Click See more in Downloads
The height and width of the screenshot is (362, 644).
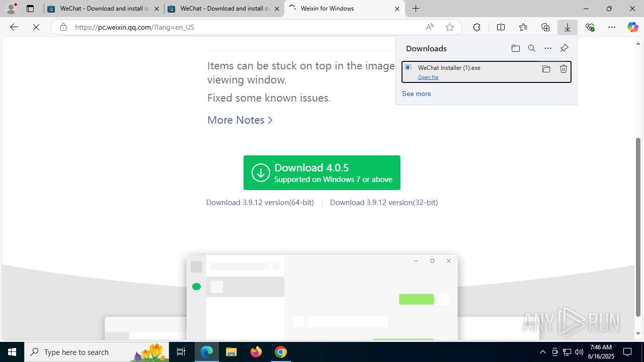click(x=416, y=94)
